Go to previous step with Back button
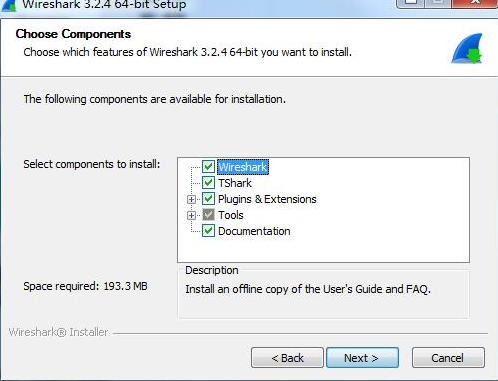Screen dimensions: 498x381 coord(287,358)
